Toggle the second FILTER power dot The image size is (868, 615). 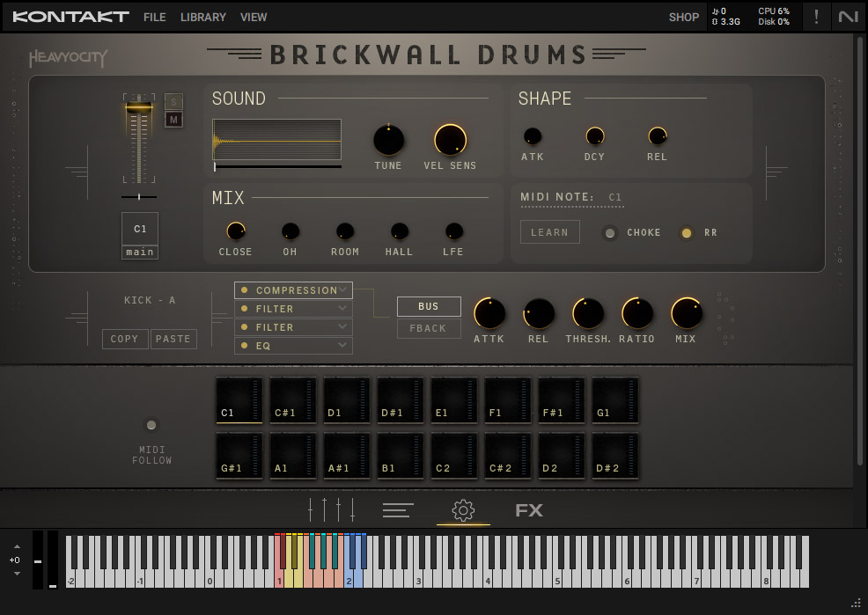[x=244, y=327]
